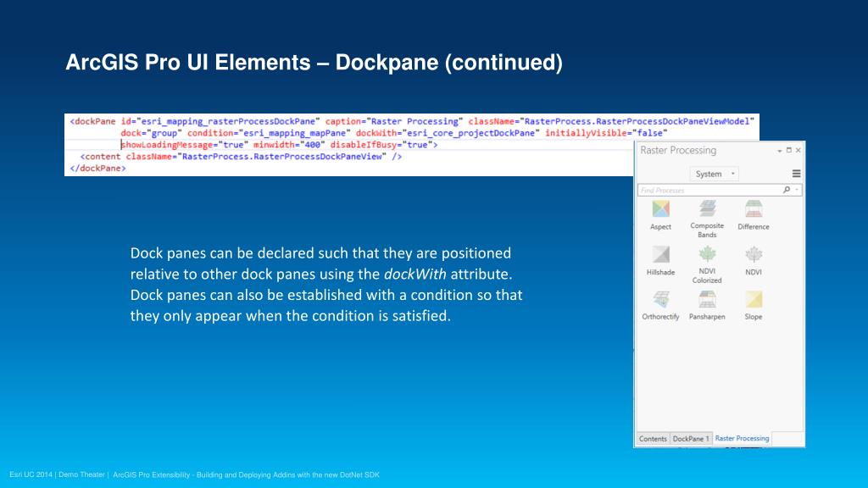Viewport: 868px width, 488px height.
Task: Select the Slope process icon
Action: (x=754, y=299)
